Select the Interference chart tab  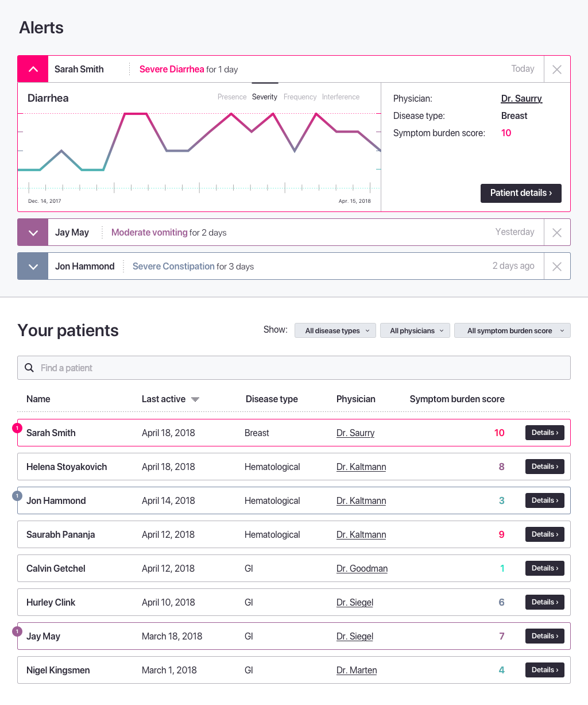[341, 97]
